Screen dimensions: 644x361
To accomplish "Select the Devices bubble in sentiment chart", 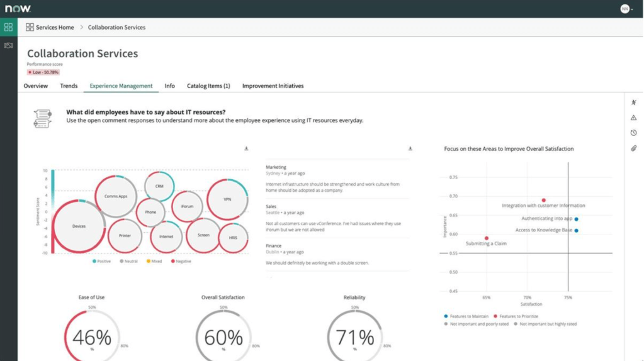I will 79,226.
